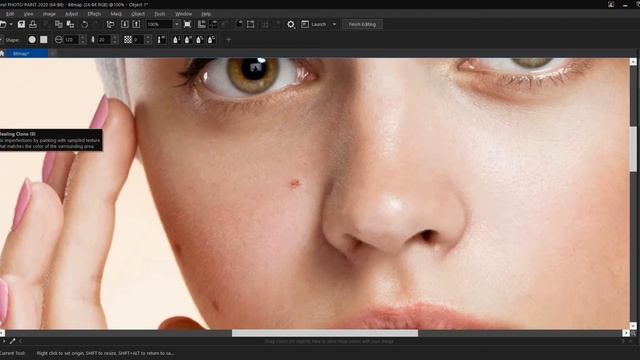Click the red blemish on the cheek
The width and height of the screenshot is (640, 360).
tap(295, 183)
